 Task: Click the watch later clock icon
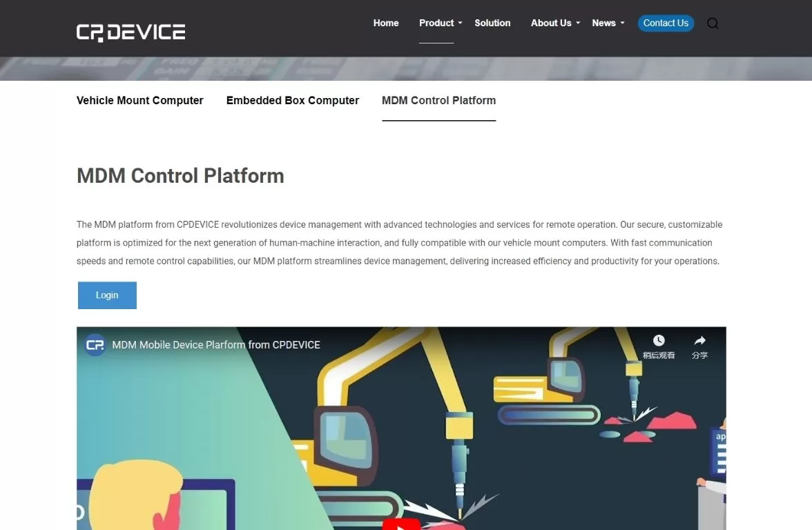[658, 340]
